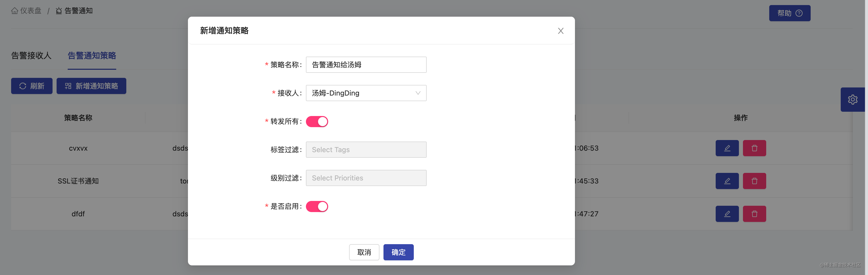This screenshot has height=275, width=868.
Task: Toggle the 告警通知策略 tab active
Action: pyautogui.click(x=91, y=55)
